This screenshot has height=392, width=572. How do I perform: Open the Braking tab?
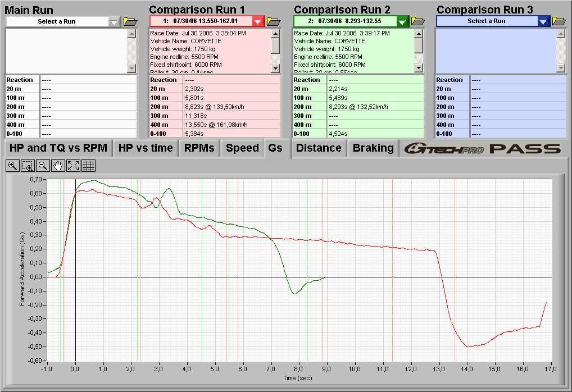coord(373,148)
